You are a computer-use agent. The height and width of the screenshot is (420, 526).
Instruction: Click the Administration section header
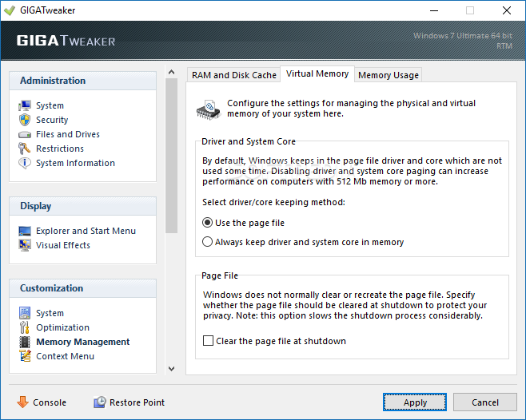pyautogui.click(x=82, y=81)
